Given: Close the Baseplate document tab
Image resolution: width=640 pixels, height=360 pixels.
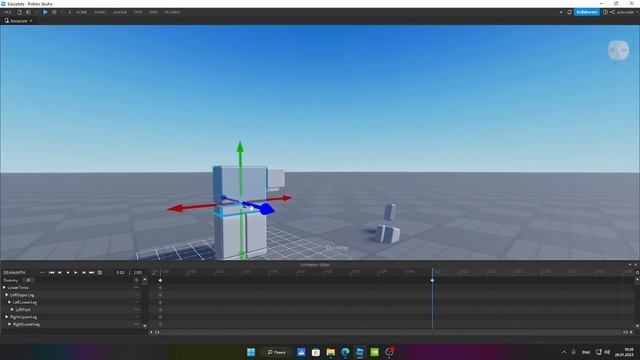Looking at the screenshot, I should point(31,21).
